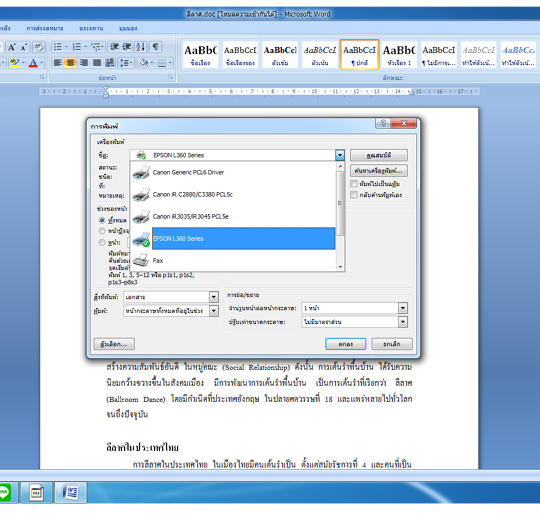Click the middle document-style taskbar icon

point(36,493)
